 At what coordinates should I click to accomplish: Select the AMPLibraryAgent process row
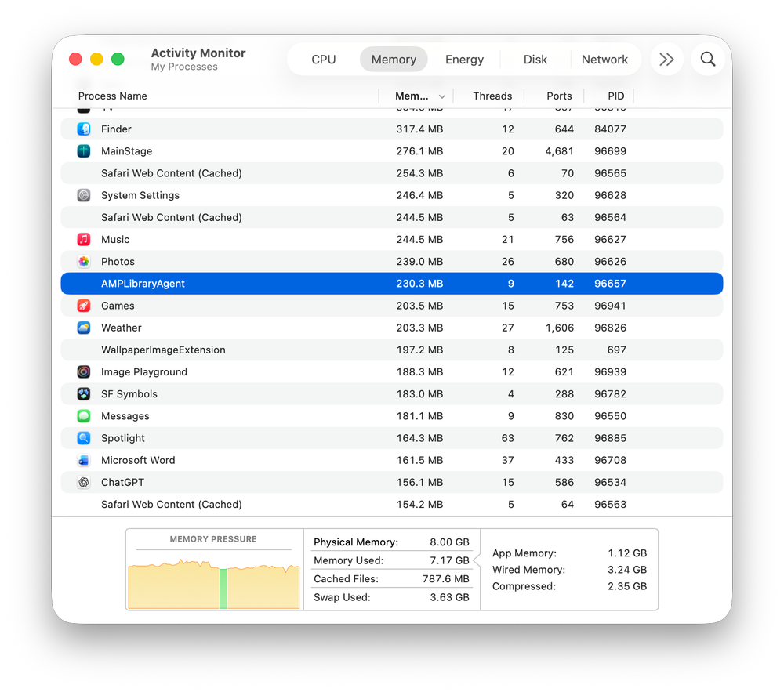tap(392, 283)
